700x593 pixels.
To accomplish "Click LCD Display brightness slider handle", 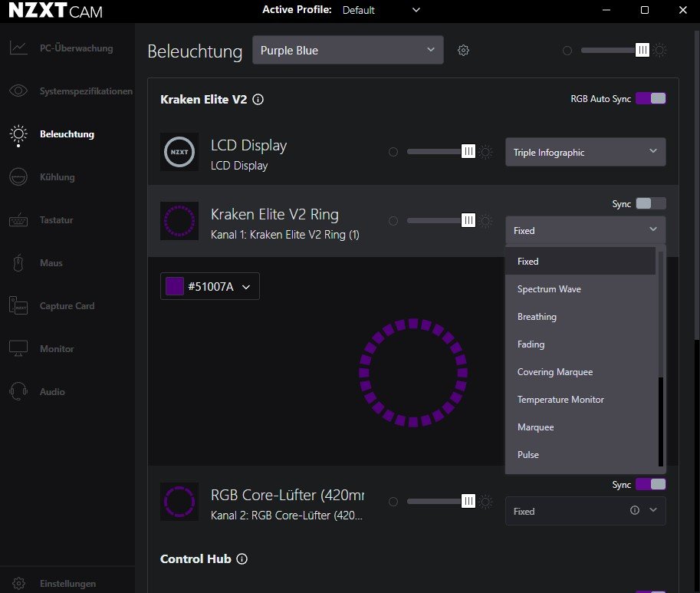I will pyautogui.click(x=468, y=151).
